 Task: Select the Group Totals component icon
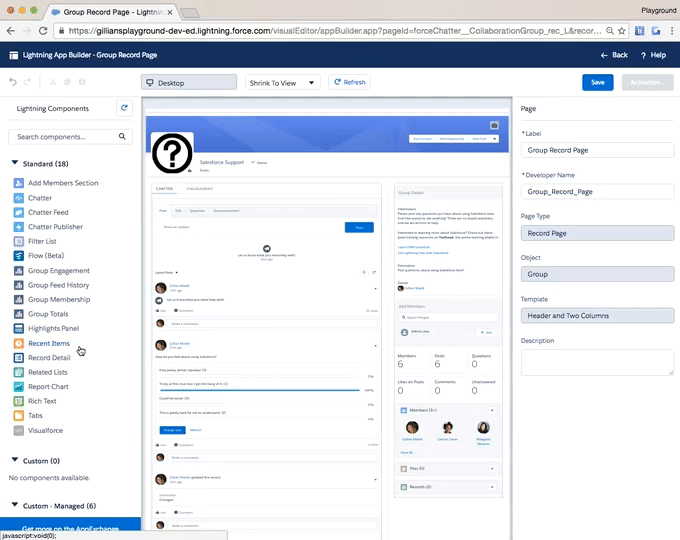19,314
